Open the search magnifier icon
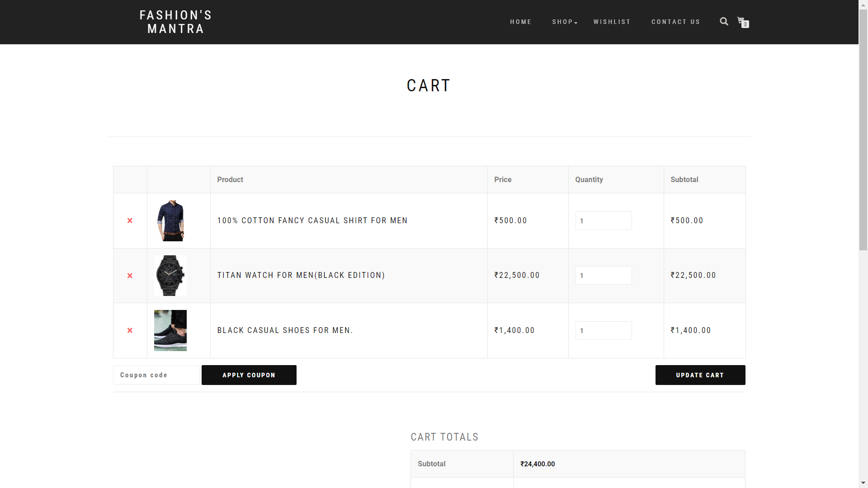This screenshot has width=868, height=488. [724, 22]
